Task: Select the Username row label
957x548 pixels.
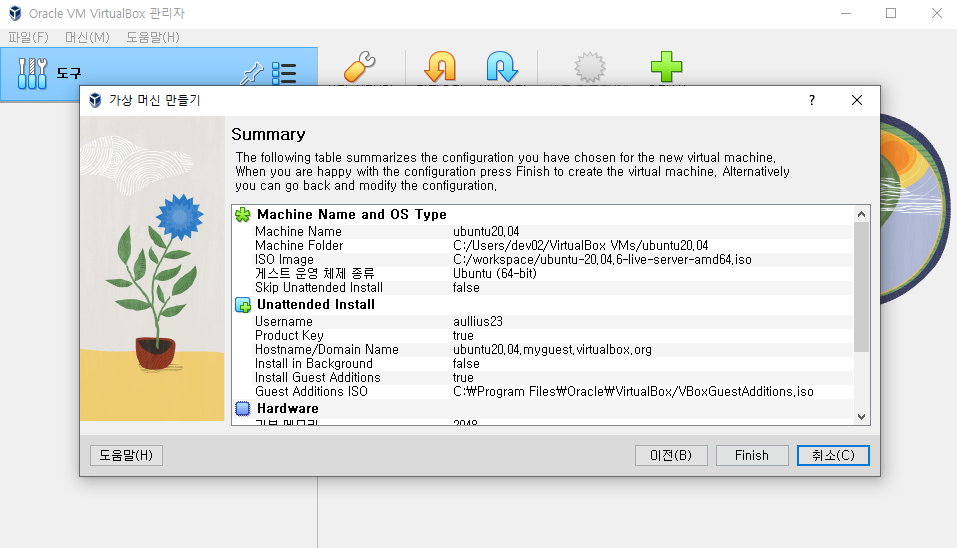Action: click(284, 322)
